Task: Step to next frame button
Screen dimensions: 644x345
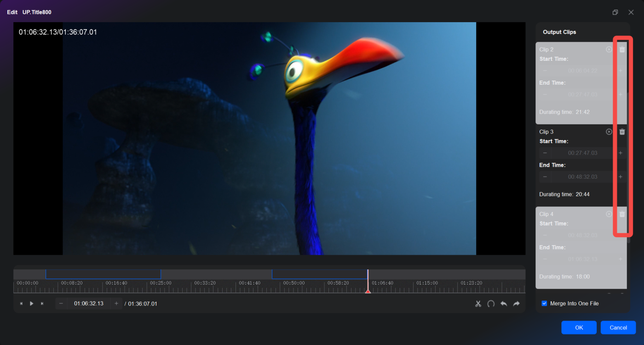Action: [x=42, y=304]
